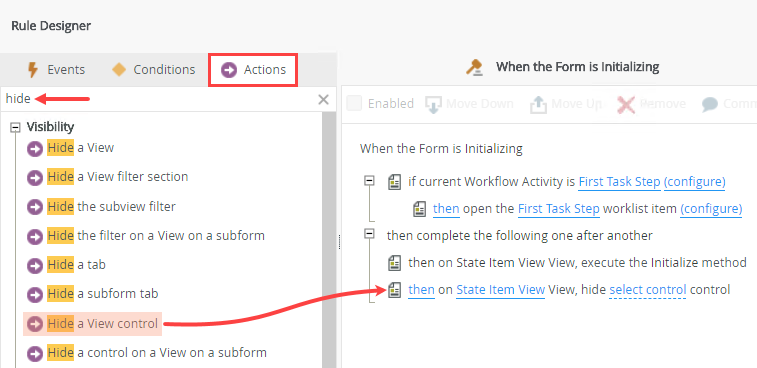Image resolution: width=757 pixels, height=368 pixels.
Task: Click the 'select control' link
Action: point(647,290)
